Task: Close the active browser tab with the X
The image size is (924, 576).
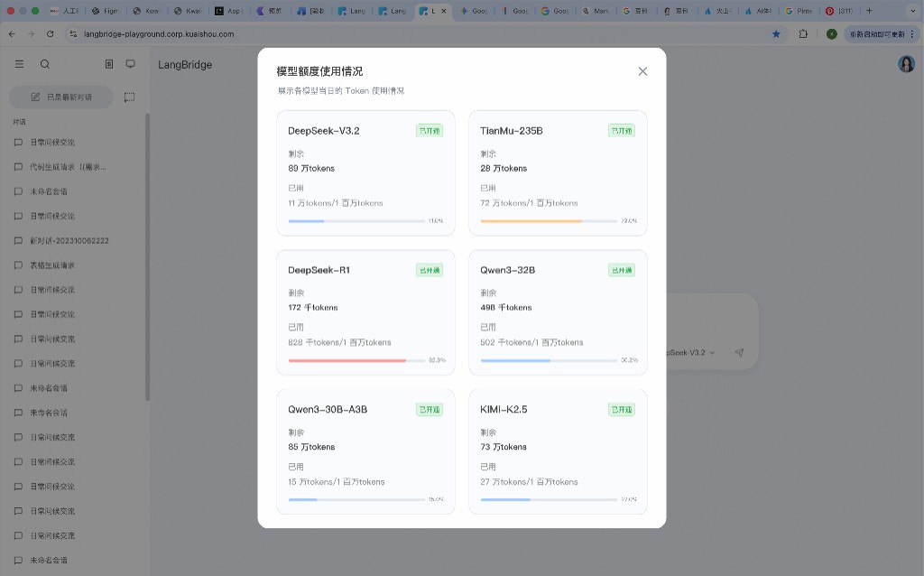Action: tap(444, 11)
